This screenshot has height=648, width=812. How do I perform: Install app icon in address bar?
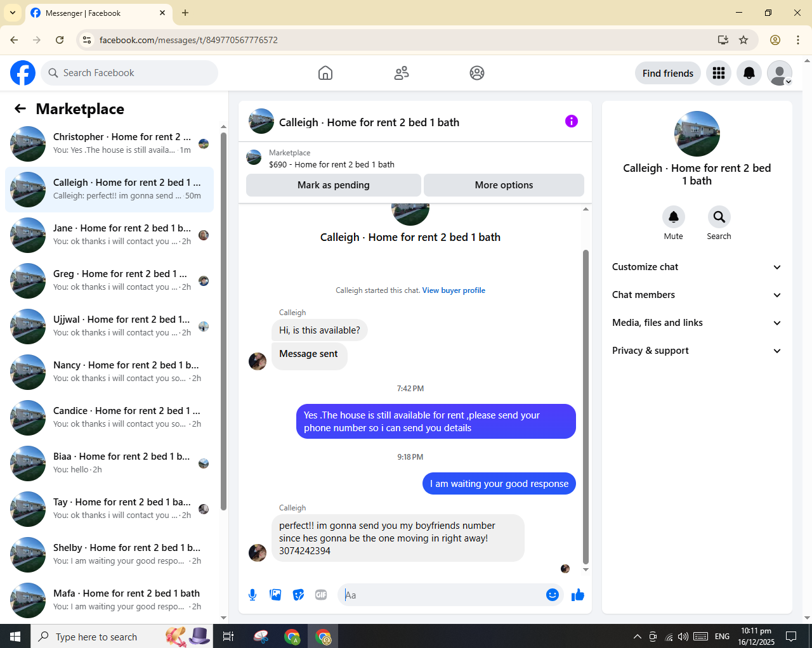tap(723, 40)
